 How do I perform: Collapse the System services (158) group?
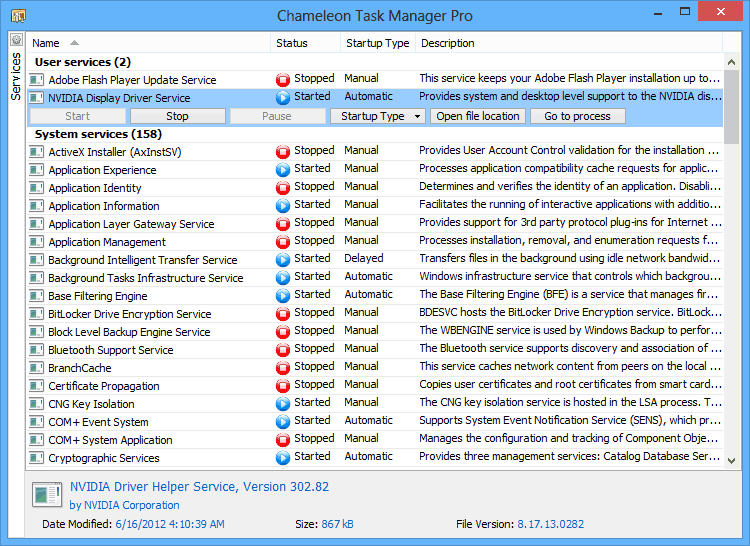point(94,134)
